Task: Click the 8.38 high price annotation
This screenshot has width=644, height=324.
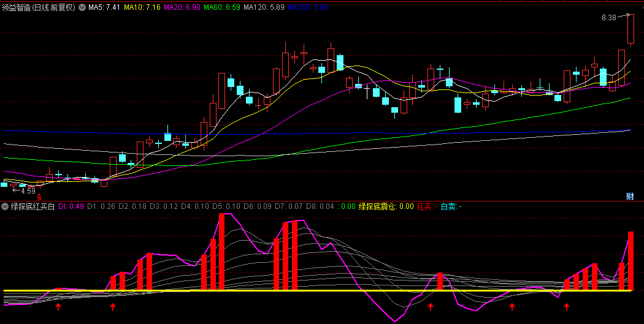Action: [x=608, y=18]
